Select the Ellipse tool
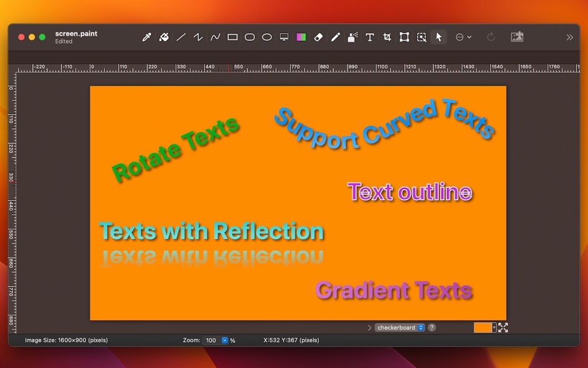Screen dimensions: 588x368 (x=267, y=37)
